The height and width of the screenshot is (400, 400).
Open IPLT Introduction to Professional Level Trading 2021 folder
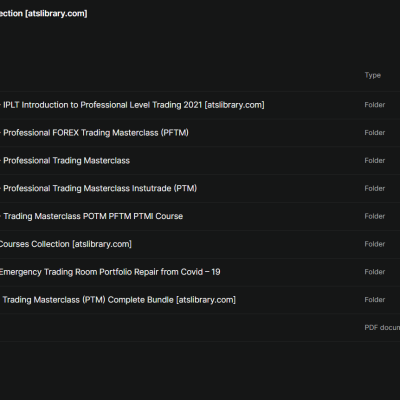point(133,105)
